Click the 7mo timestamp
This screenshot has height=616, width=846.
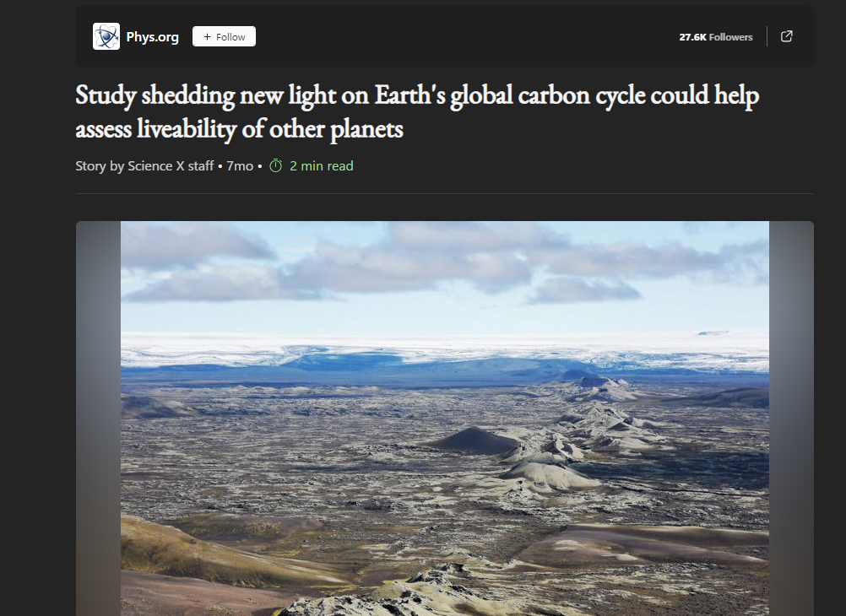tap(240, 165)
